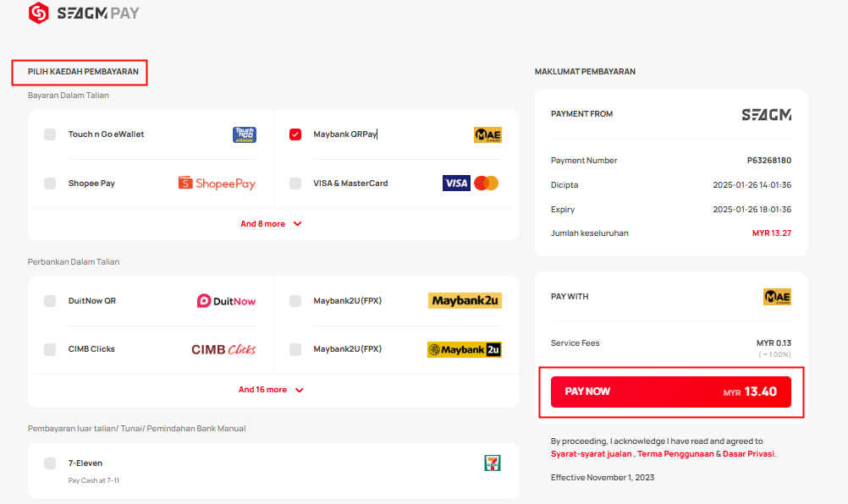Click the Maybank 2u tiger logo
The image size is (848, 504).
point(465,349)
